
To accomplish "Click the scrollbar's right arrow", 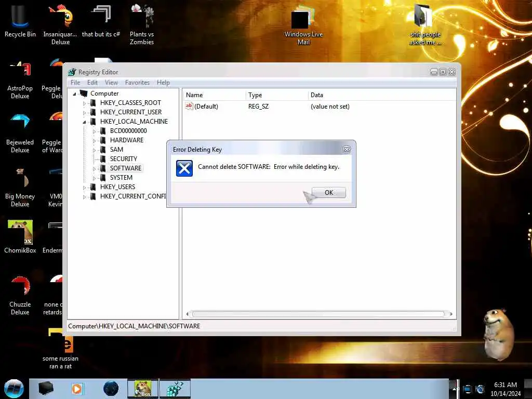I will click(x=451, y=314).
